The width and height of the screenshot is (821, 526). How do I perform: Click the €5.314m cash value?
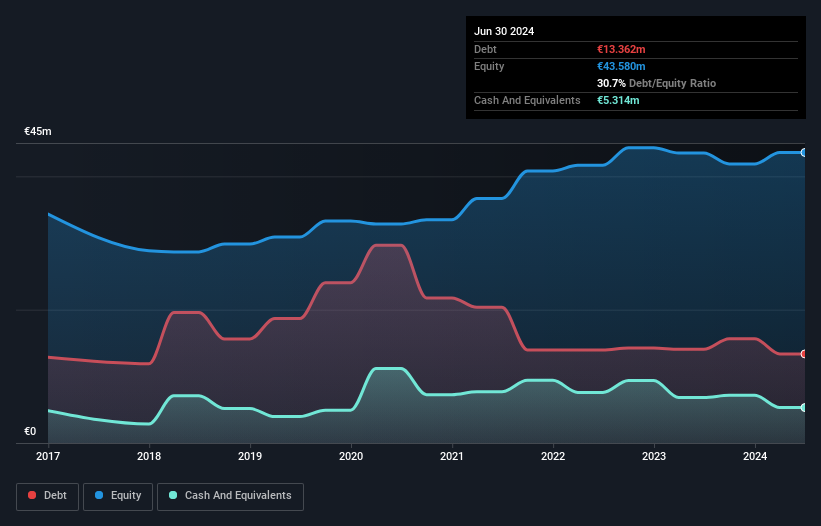tap(618, 100)
